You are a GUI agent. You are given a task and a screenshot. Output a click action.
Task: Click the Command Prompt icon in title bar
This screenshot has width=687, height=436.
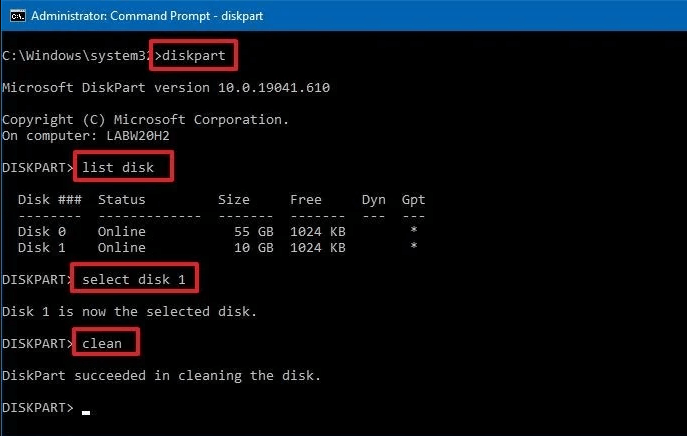[14, 16]
